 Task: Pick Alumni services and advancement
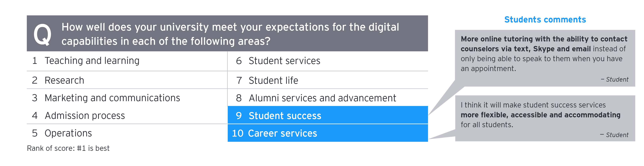pyautogui.click(x=322, y=98)
